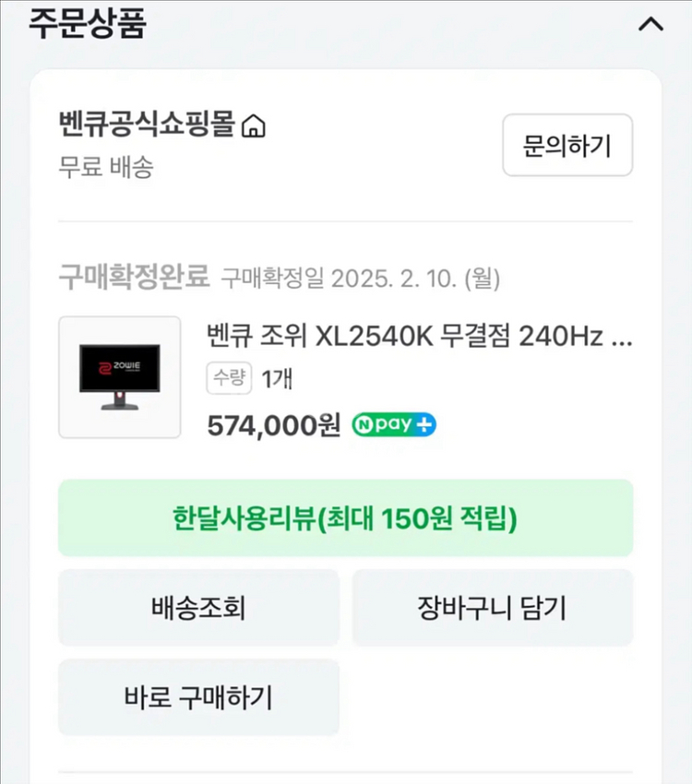Track delivery with 배송조회
This screenshot has width=692, height=784.
(198, 608)
